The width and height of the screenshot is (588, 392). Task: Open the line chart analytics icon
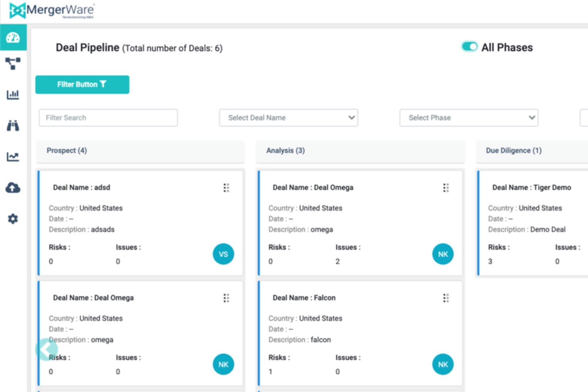coord(13,156)
